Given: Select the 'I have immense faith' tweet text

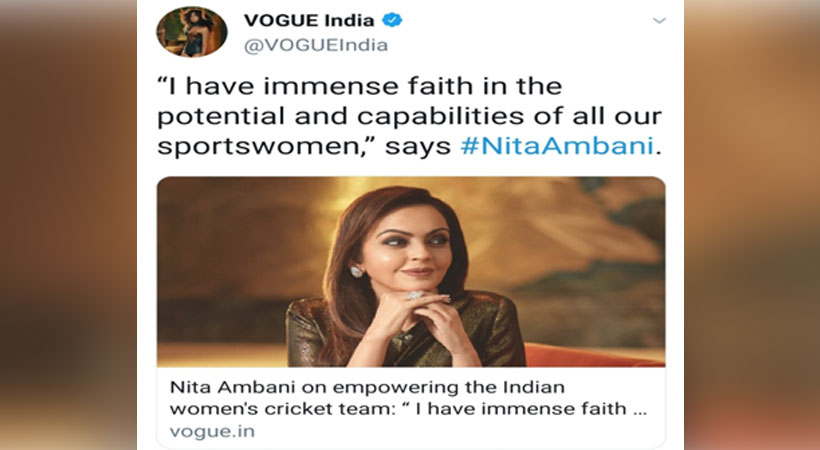Looking at the screenshot, I should tap(409, 116).
